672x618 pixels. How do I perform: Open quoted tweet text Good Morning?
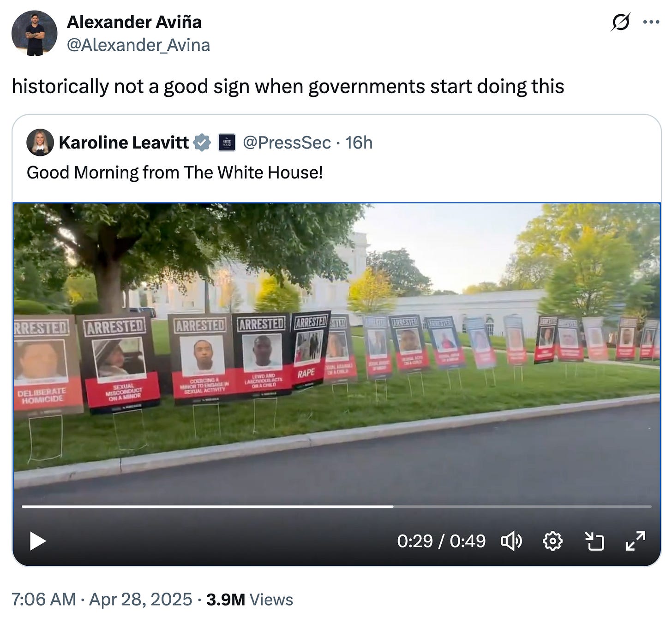174,172
